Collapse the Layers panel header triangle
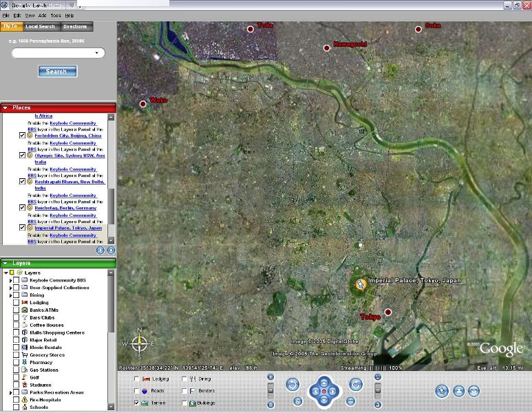532x413 pixels. tap(5, 264)
